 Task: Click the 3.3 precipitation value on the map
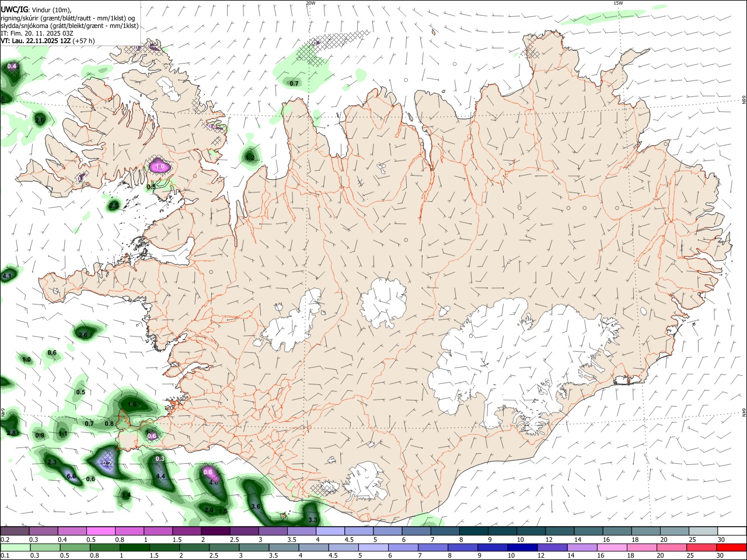(x=313, y=520)
